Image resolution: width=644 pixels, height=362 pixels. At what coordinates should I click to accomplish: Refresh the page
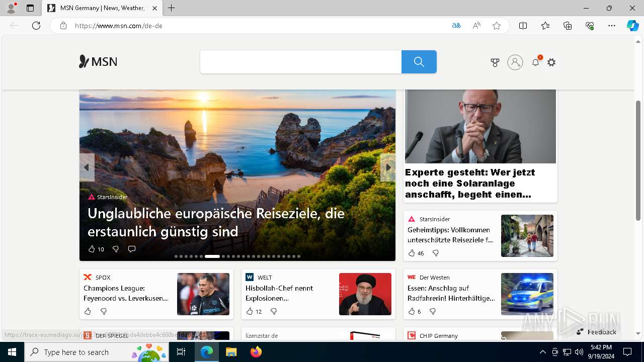(36, 26)
